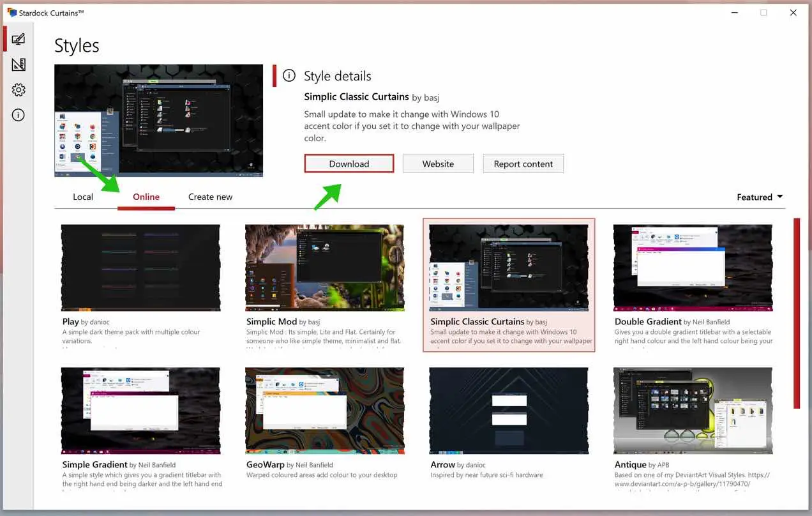Select the GeoWarp style thumbnail

click(x=324, y=411)
